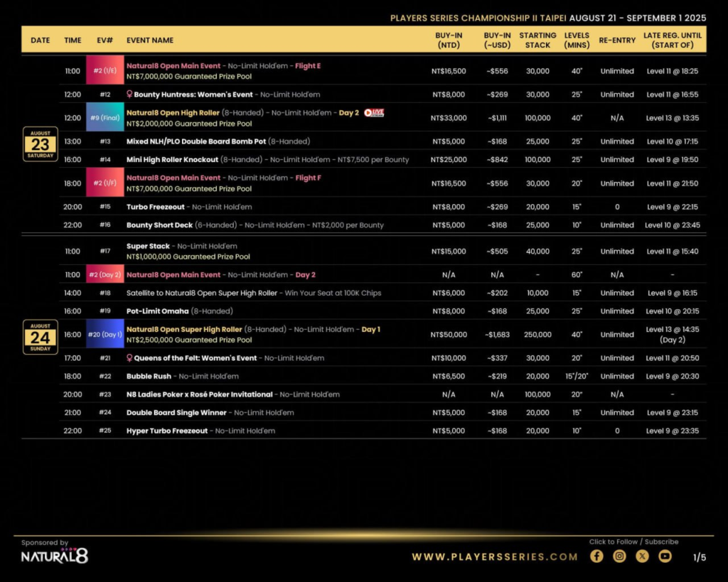This screenshot has height=582, width=728.
Task: Open the X (Twitter) icon
Action: (642, 556)
